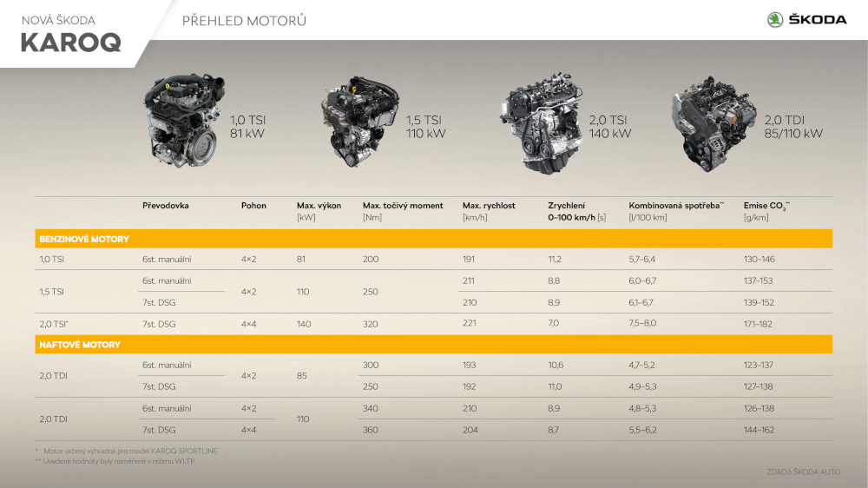The height and width of the screenshot is (488, 868).
Task: Click the CO2 emission value 139–152
Action: click(x=759, y=302)
